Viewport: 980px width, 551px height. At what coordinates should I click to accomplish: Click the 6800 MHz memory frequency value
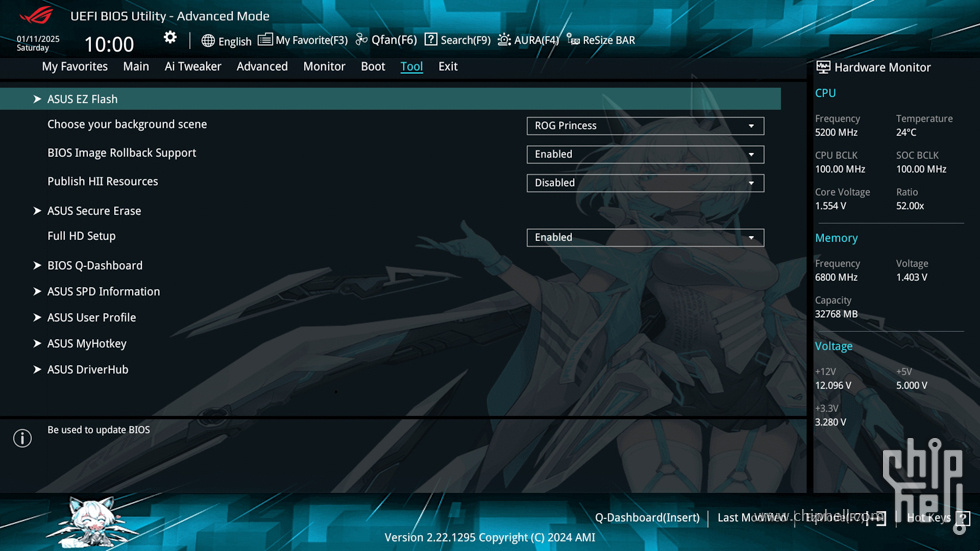tap(836, 277)
